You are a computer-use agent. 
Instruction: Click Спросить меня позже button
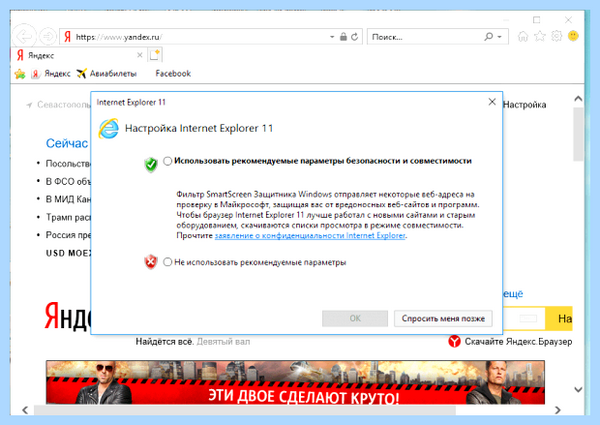click(x=443, y=318)
